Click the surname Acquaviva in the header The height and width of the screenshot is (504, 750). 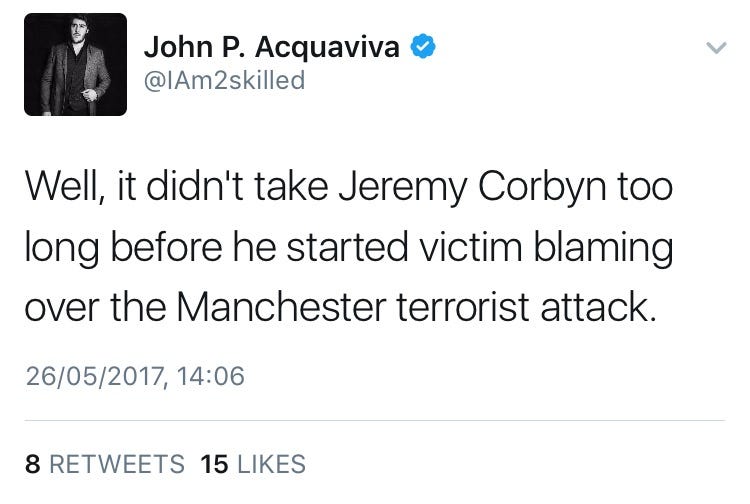[x=327, y=48]
